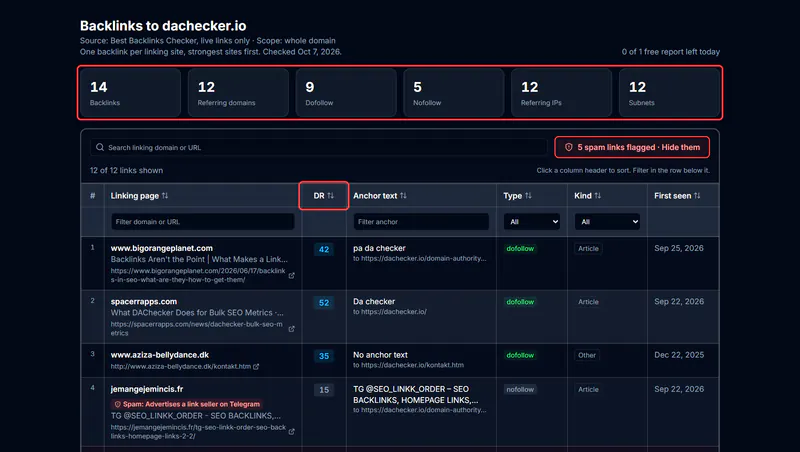Click the Article badge on bigorangeplanet row
Screen dimensions: 800x452
tap(588, 248)
